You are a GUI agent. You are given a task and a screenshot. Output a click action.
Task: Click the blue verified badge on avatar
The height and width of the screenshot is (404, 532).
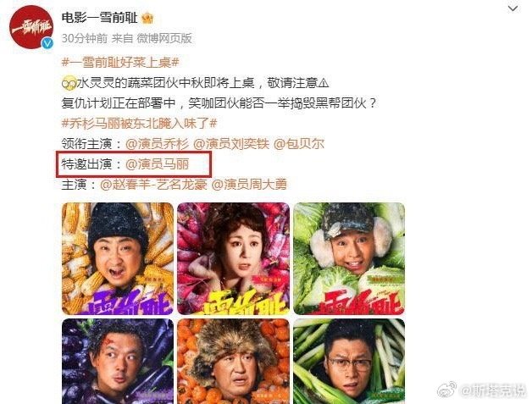click(47, 43)
